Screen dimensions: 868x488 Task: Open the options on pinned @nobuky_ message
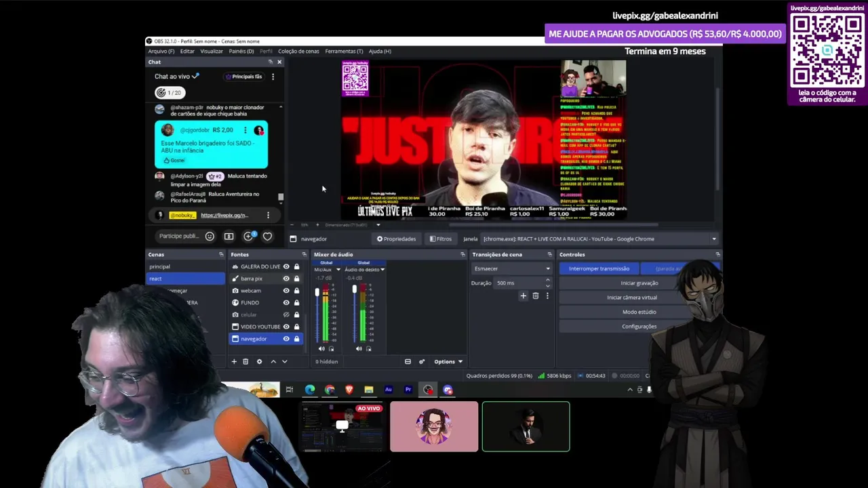coord(268,215)
